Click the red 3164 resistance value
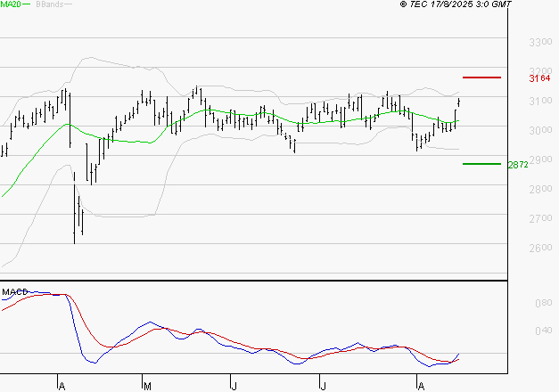The width and height of the screenshot is (559, 392). (539, 78)
